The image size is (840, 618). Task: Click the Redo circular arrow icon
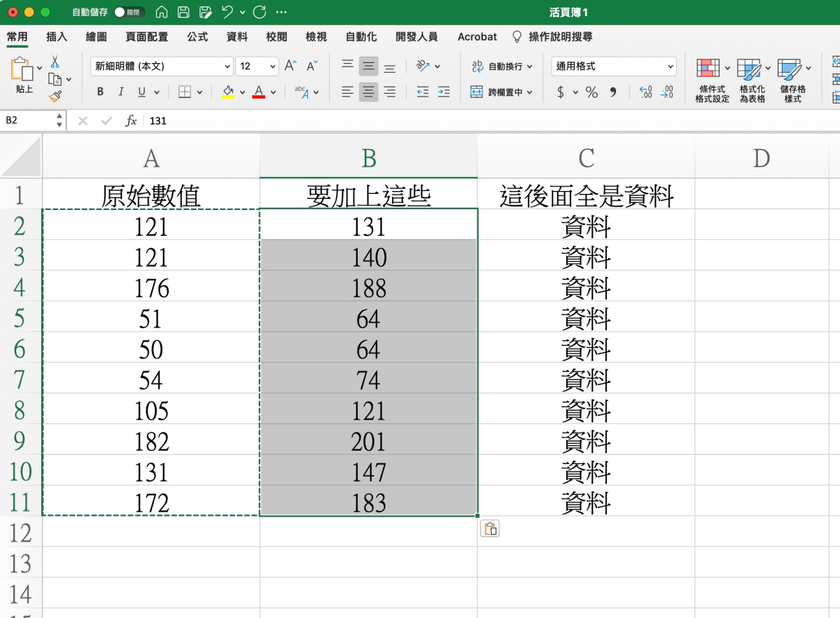click(x=260, y=13)
